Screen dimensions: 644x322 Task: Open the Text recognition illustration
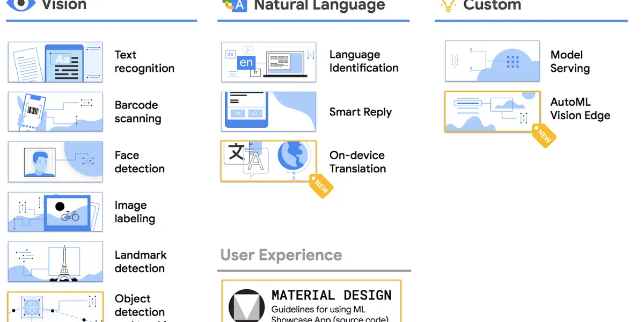55,62
